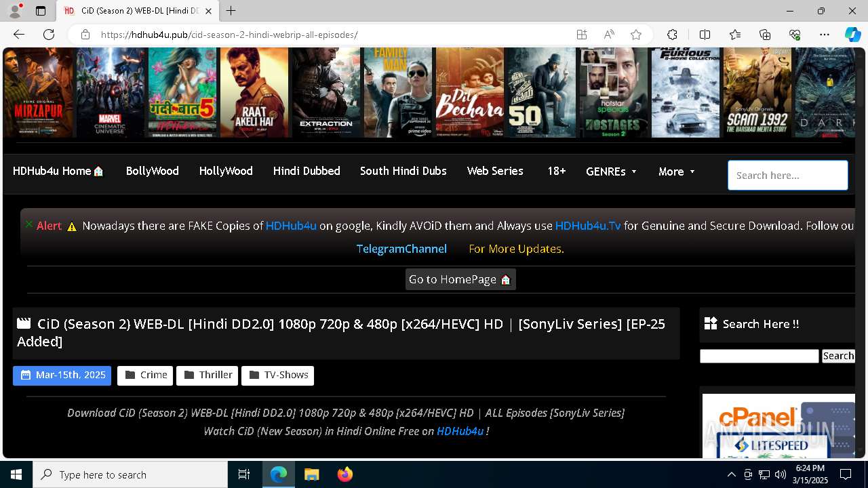Reload the page with refresh icon
Viewport: 868px width, 488px height.
point(49,35)
